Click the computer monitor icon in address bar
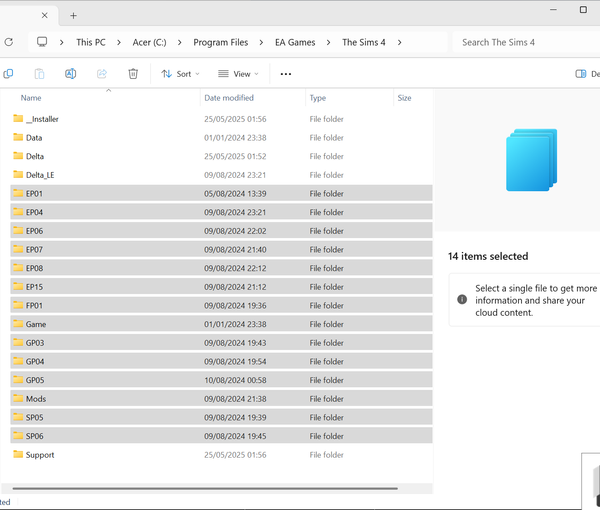 coord(42,42)
